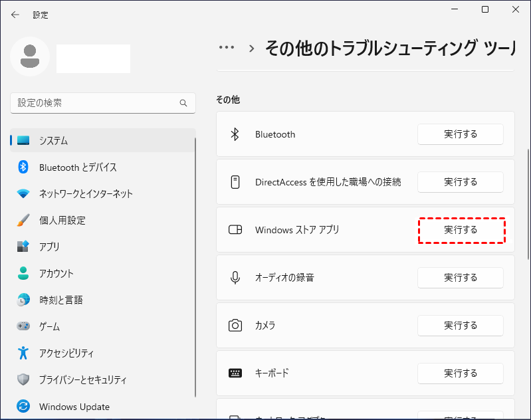The width and height of the screenshot is (531, 420).
Task: Open Windows Update in sidebar
Action: click(x=74, y=407)
